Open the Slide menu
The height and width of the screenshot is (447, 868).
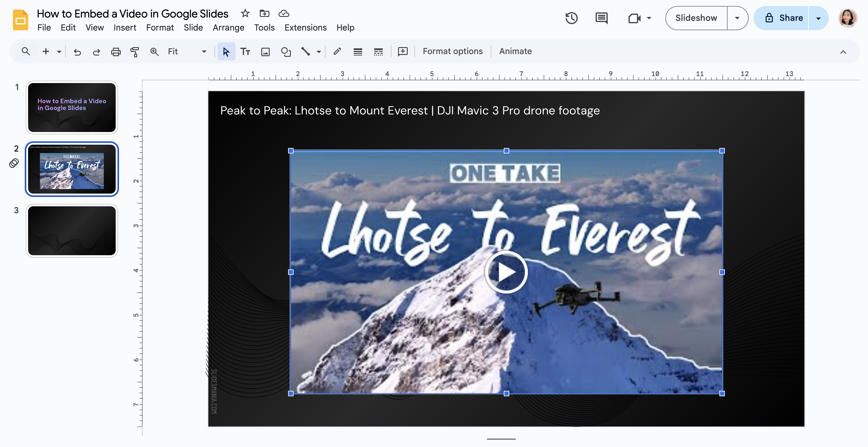[193, 27]
